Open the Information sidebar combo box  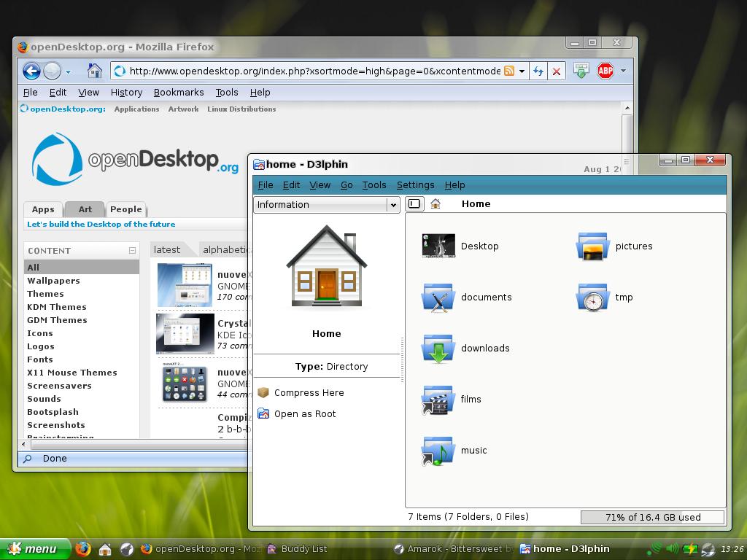click(326, 205)
